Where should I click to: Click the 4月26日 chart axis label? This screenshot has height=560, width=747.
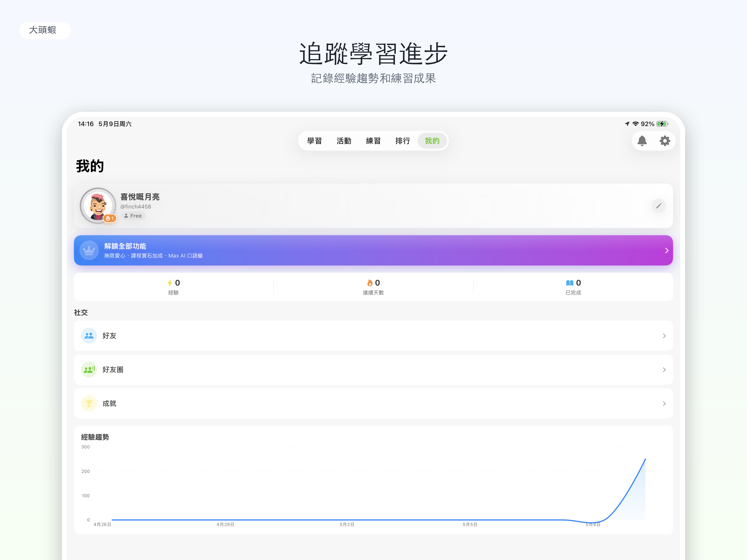pos(102,524)
